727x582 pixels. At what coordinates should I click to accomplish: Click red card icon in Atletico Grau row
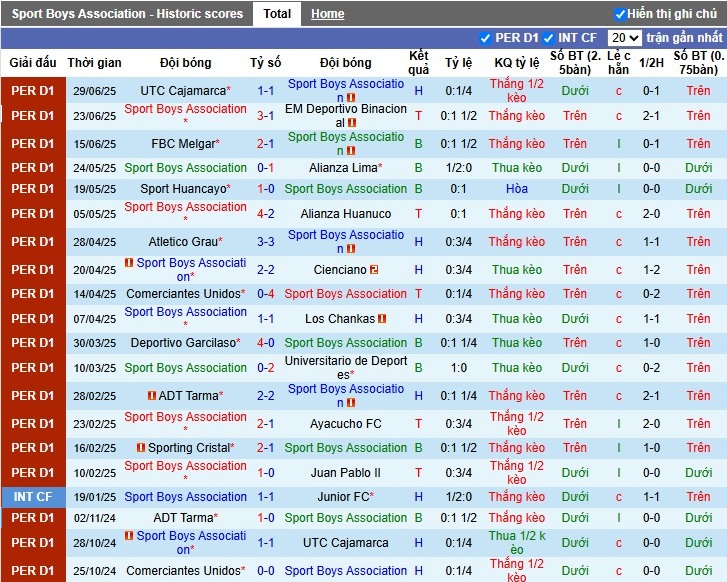[x=351, y=249]
